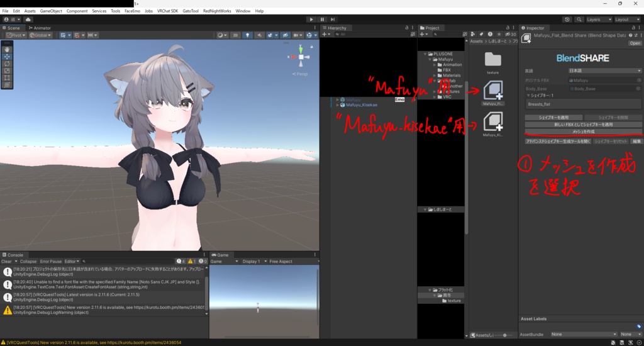Open the Layout dropdown
The width and height of the screenshot is (644, 346).
(627, 20)
